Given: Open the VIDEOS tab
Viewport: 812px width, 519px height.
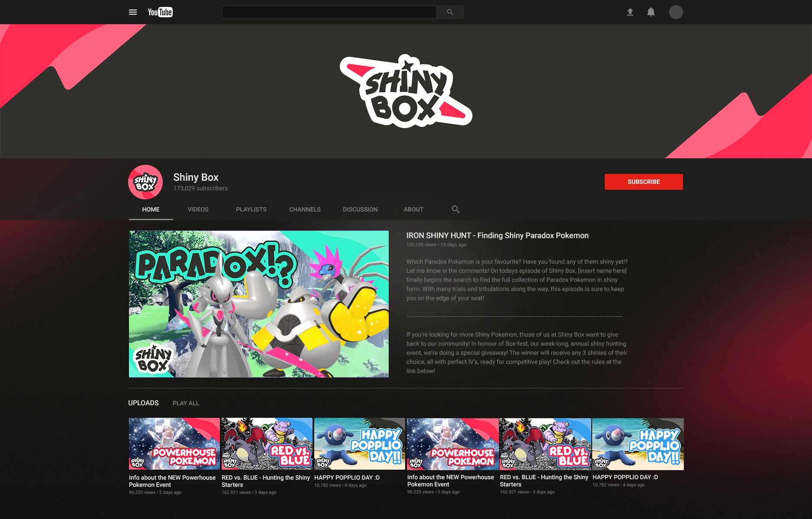Looking at the screenshot, I should click(x=198, y=209).
